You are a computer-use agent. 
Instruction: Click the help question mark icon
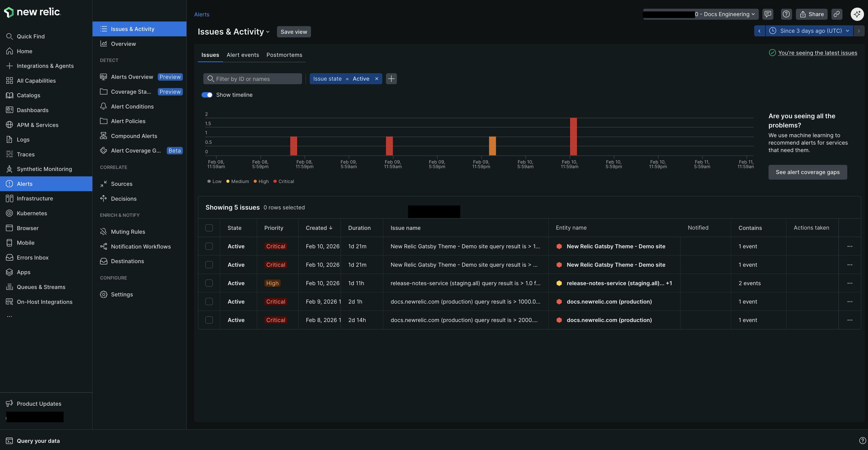tap(786, 14)
